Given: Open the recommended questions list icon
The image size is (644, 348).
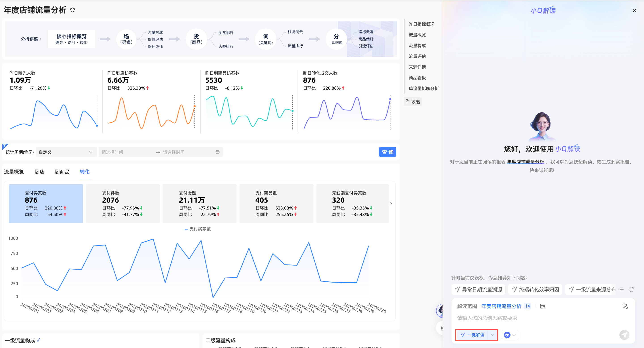Looking at the screenshot, I should pyautogui.click(x=621, y=289).
